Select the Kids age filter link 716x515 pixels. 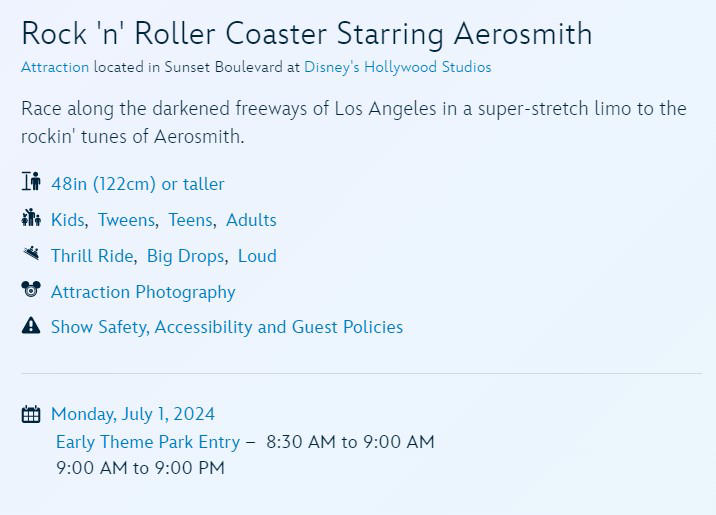68,220
